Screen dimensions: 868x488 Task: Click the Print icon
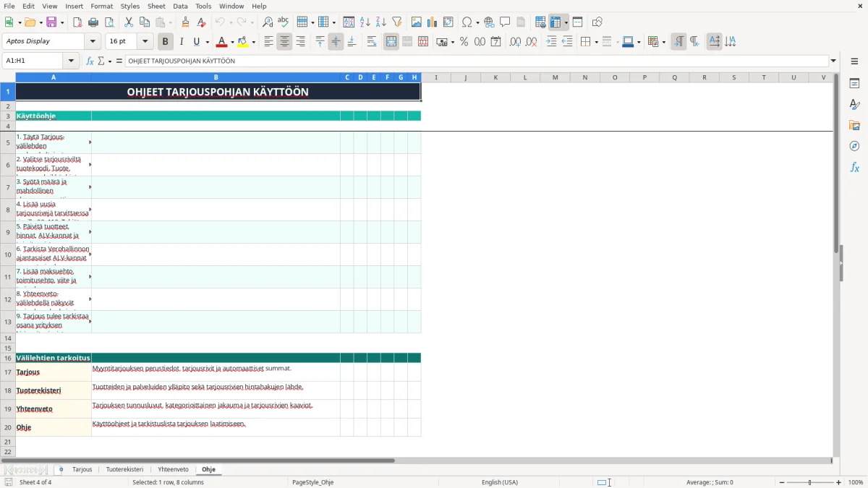(93, 22)
